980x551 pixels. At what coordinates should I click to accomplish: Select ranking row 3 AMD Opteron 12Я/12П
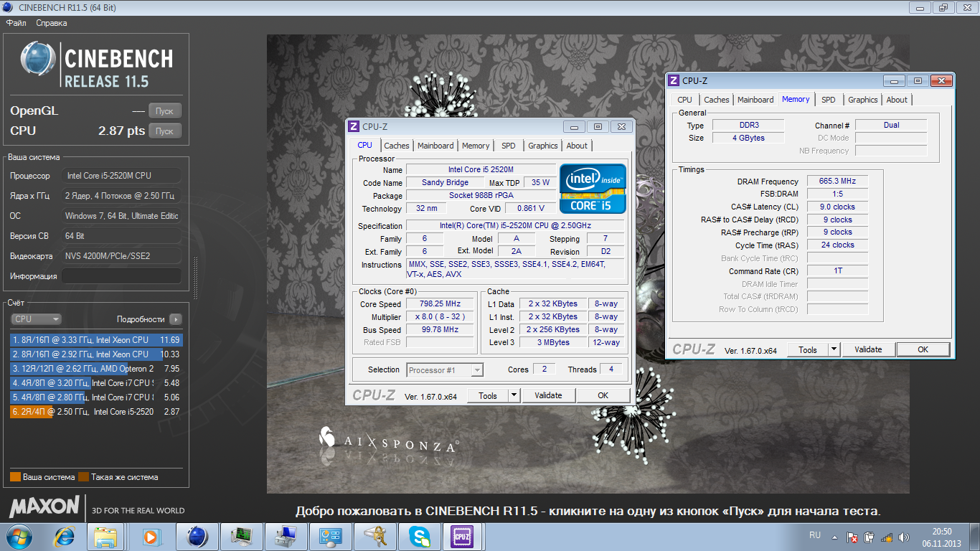click(x=96, y=369)
